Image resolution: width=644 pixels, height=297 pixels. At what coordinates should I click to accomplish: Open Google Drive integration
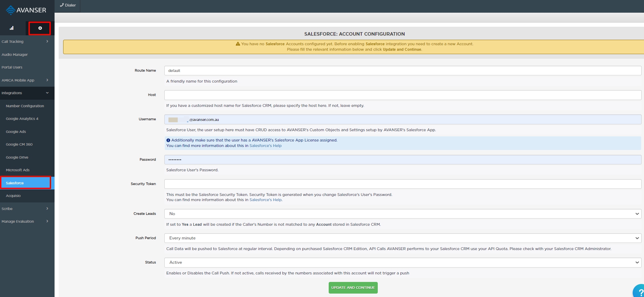(x=27, y=157)
